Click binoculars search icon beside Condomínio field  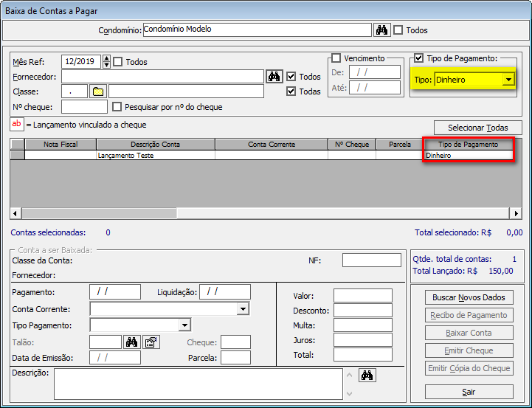click(x=381, y=30)
